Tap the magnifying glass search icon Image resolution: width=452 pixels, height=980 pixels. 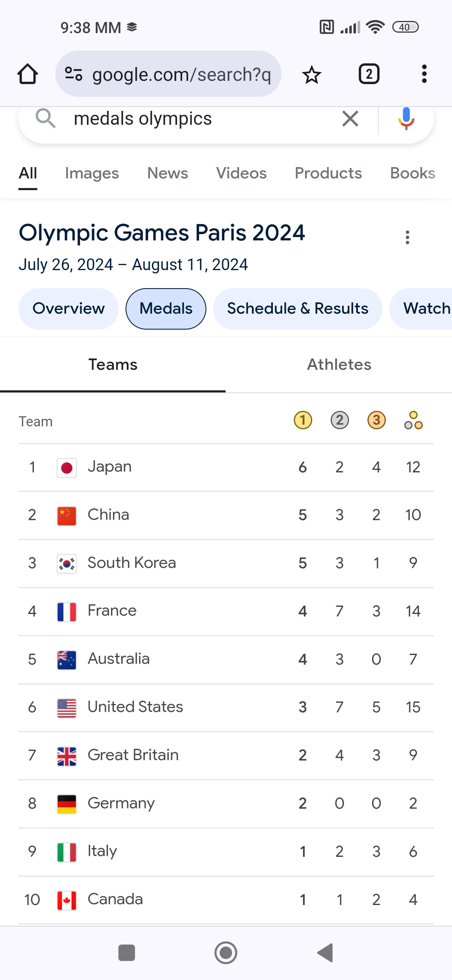pos(45,119)
